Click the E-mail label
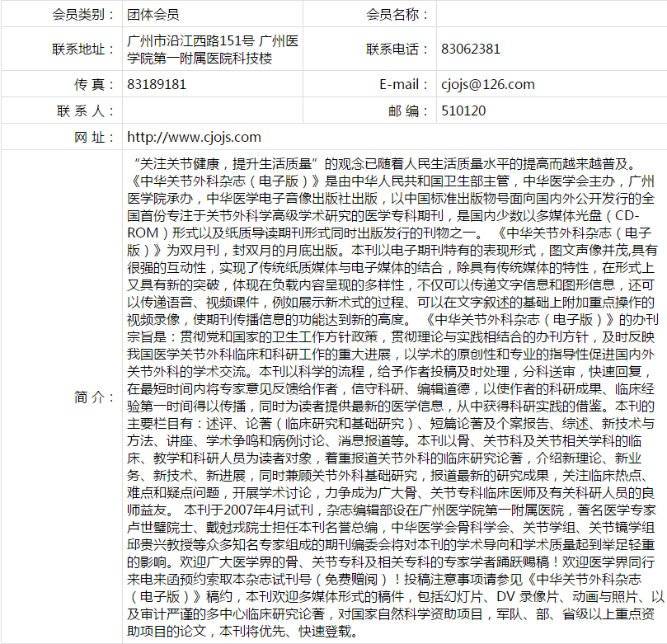This screenshot has width=667, height=644. [x=403, y=84]
